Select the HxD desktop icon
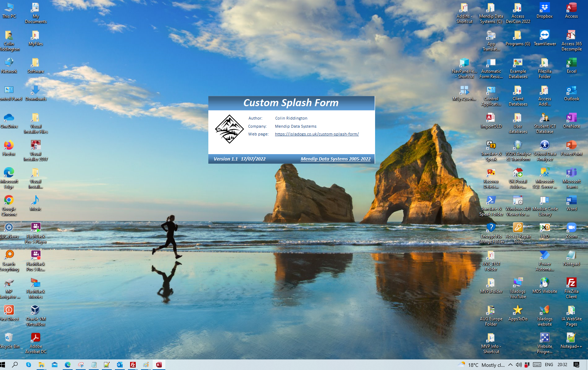The width and height of the screenshot is (588, 370). click(545, 231)
